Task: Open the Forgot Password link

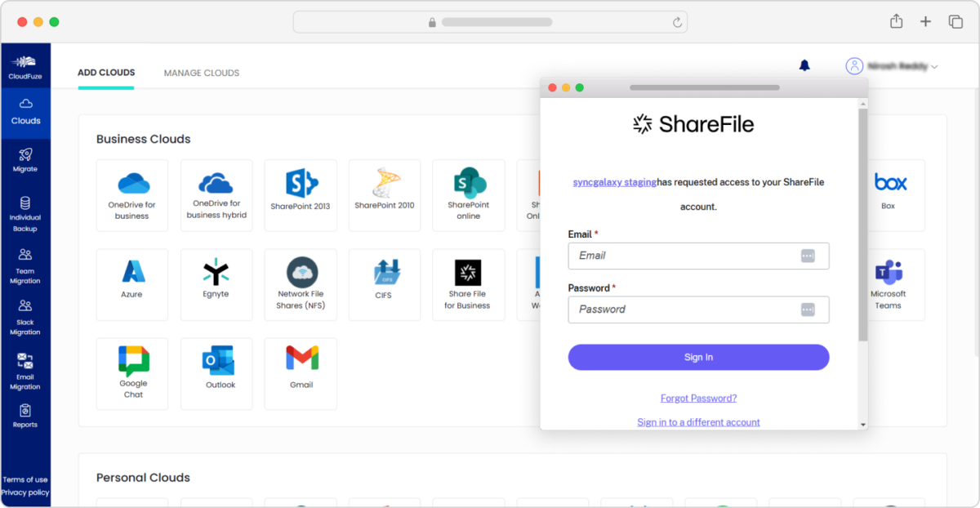Action: [x=698, y=397]
